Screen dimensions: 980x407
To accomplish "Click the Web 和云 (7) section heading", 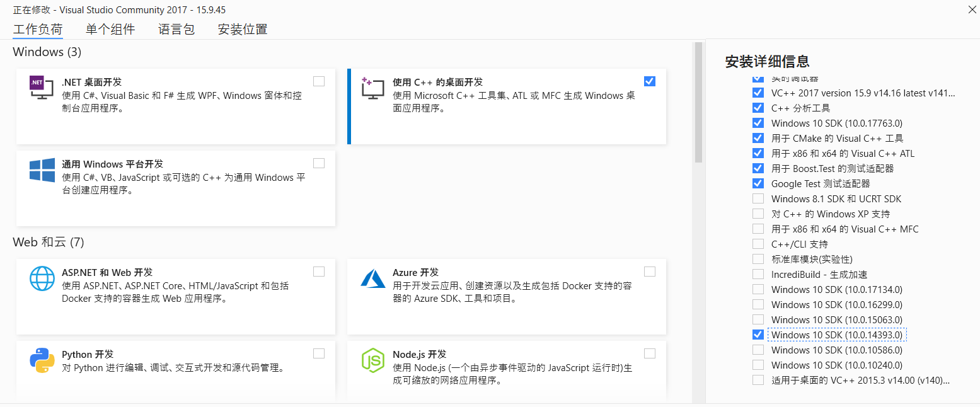I will (49, 242).
